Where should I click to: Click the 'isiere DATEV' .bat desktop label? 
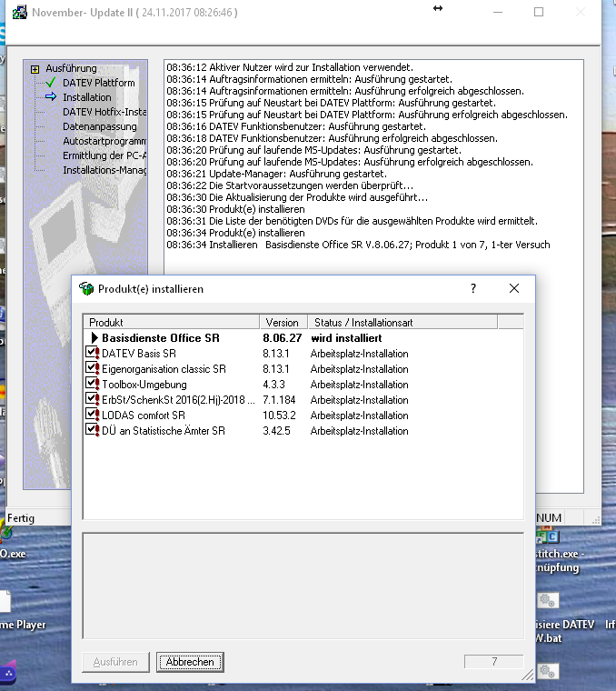[565, 631]
